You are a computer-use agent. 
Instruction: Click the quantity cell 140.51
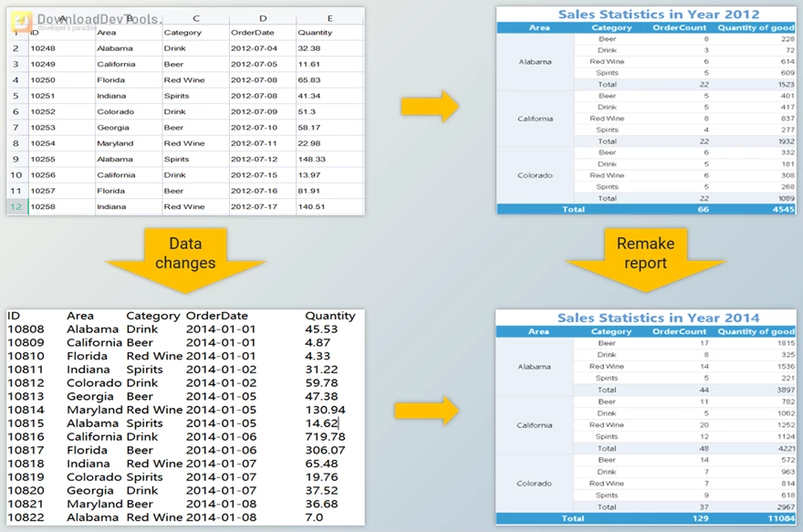(329, 206)
